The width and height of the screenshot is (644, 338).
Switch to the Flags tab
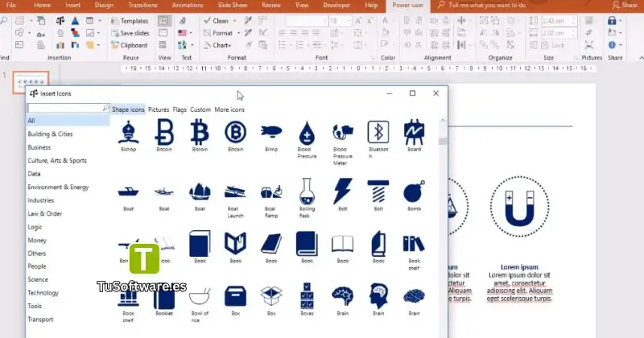[180, 109]
